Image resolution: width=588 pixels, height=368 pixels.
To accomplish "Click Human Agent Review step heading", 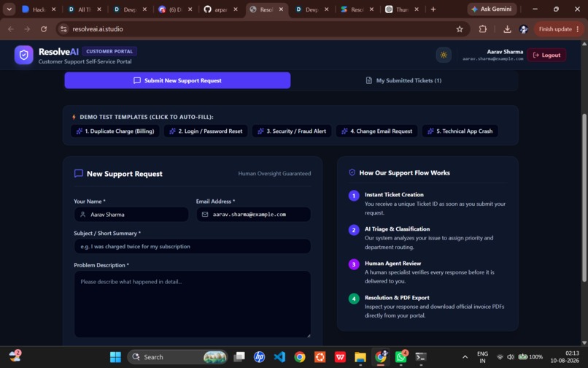I will 392,264.
